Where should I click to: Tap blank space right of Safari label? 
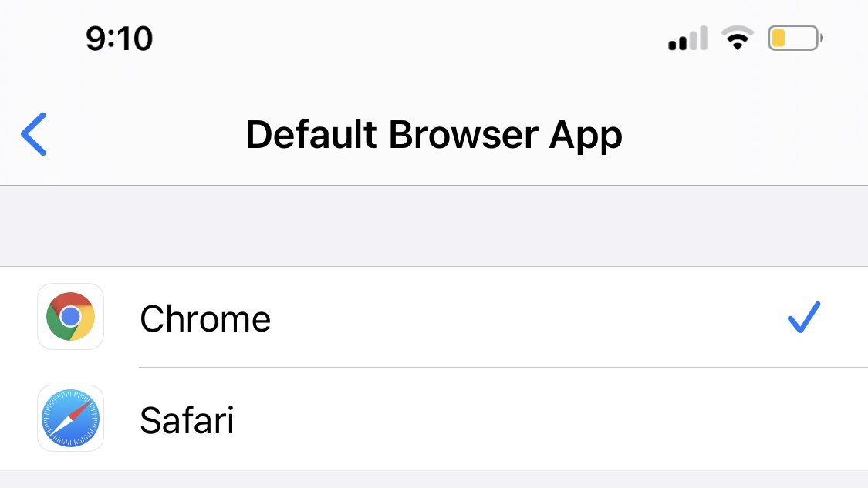[x=502, y=419]
